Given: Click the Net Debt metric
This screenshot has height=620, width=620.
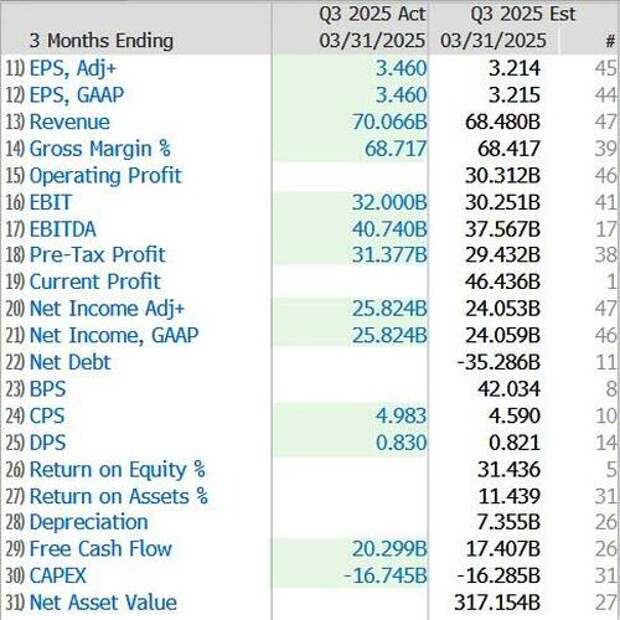Looking at the screenshot, I should pyautogui.click(x=70, y=362).
